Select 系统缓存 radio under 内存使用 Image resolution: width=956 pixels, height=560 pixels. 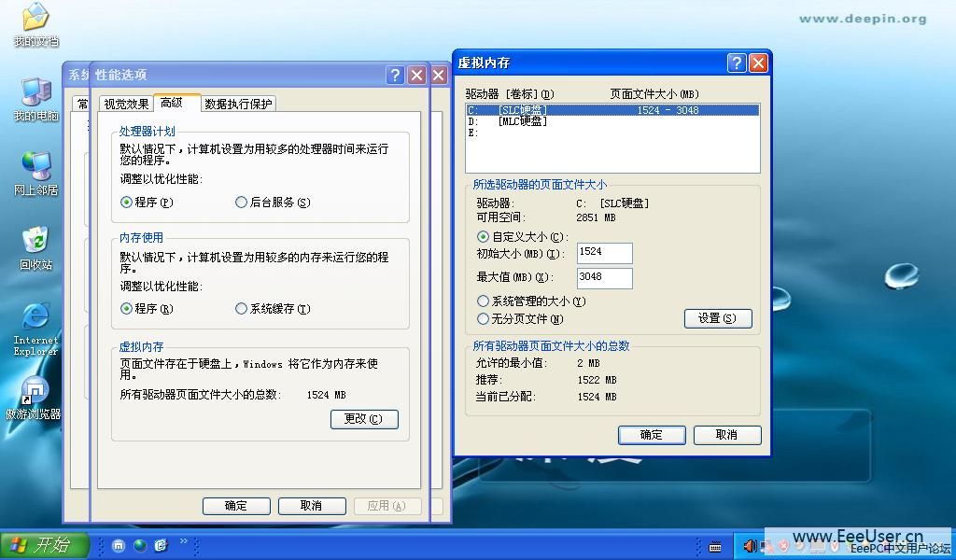point(242,309)
